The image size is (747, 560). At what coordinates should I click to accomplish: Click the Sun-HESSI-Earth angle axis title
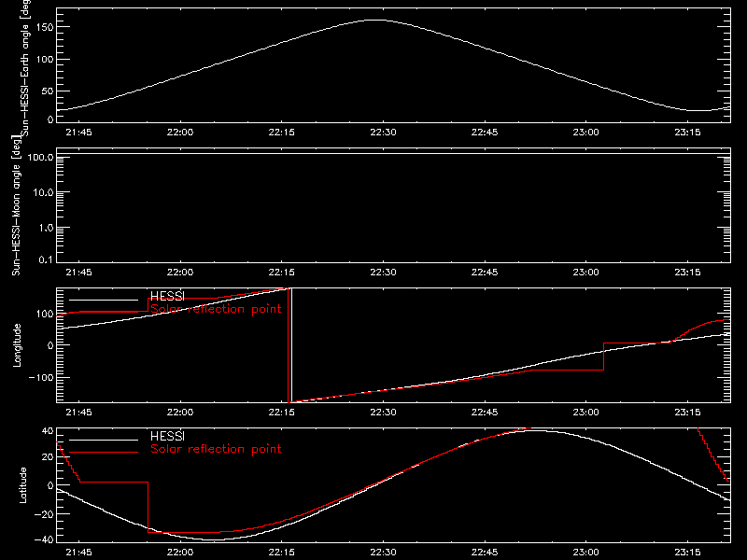tap(25, 67)
